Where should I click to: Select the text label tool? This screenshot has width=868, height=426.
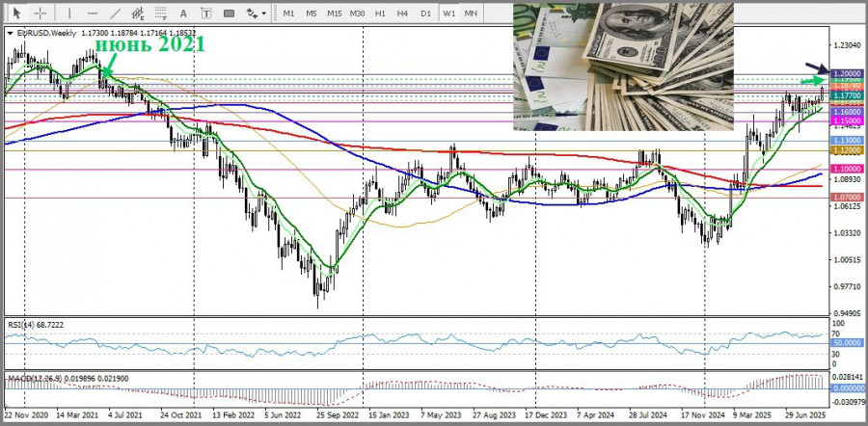click(x=206, y=13)
